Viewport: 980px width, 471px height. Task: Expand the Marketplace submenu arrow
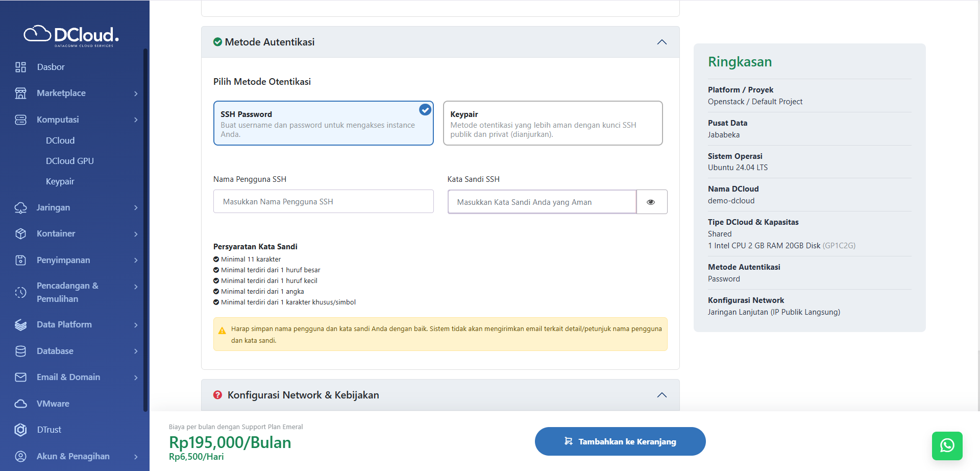[136, 93]
